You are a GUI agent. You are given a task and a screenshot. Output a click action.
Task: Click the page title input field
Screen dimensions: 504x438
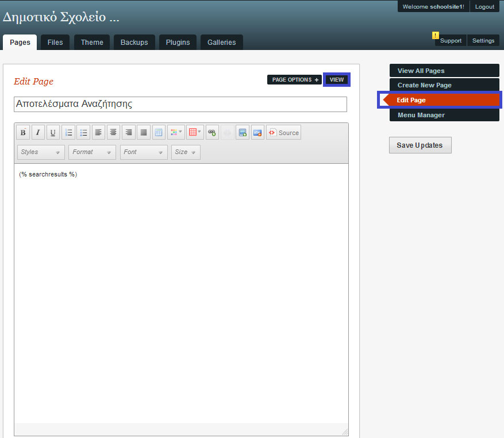[x=180, y=104]
